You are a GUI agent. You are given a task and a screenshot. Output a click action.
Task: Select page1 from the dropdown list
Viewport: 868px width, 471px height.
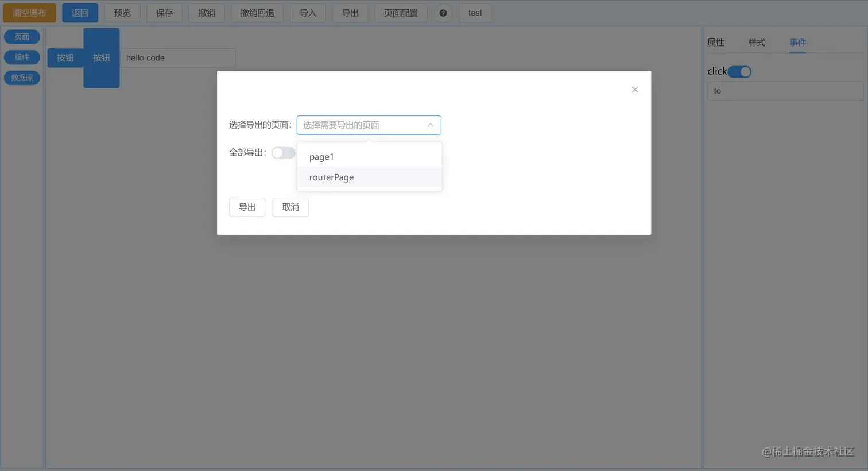pyautogui.click(x=321, y=156)
